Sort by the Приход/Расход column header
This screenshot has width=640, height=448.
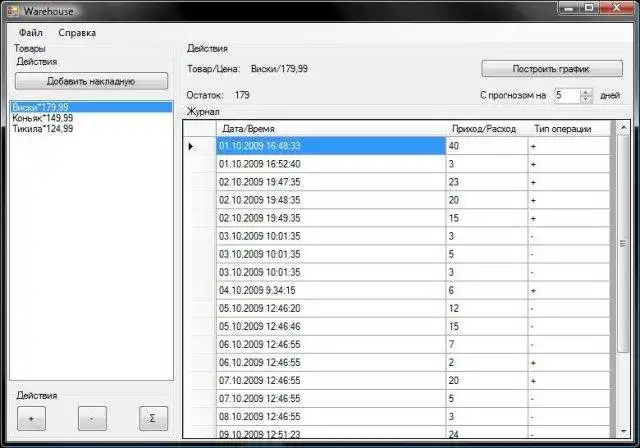[x=487, y=129]
